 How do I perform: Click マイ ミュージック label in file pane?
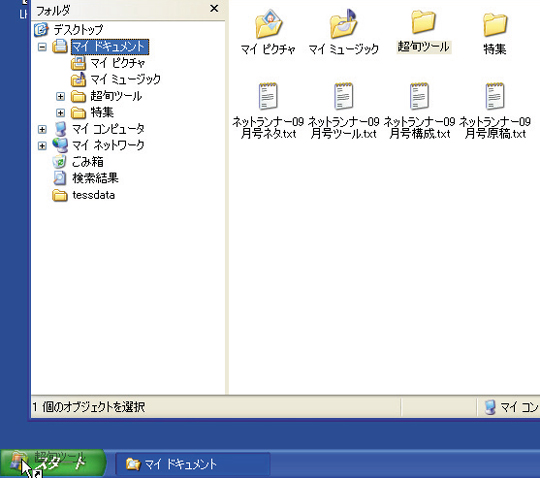[344, 49]
